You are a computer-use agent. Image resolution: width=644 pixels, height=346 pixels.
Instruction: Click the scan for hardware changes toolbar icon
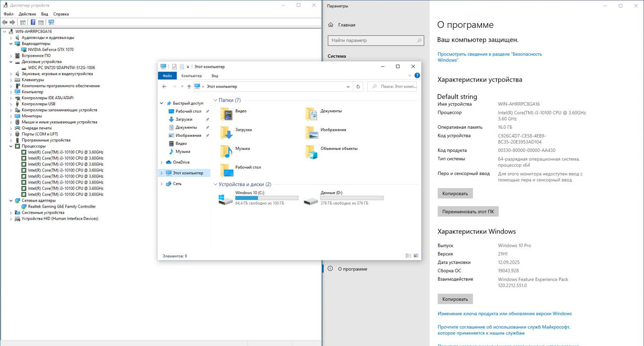tap(51, 22)
